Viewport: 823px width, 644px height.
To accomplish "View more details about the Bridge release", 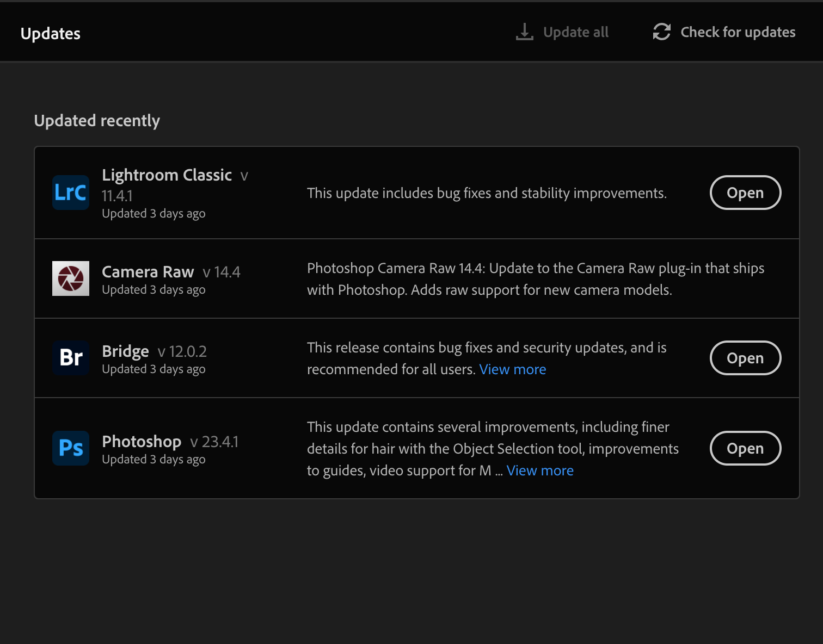I will point(512,369).
